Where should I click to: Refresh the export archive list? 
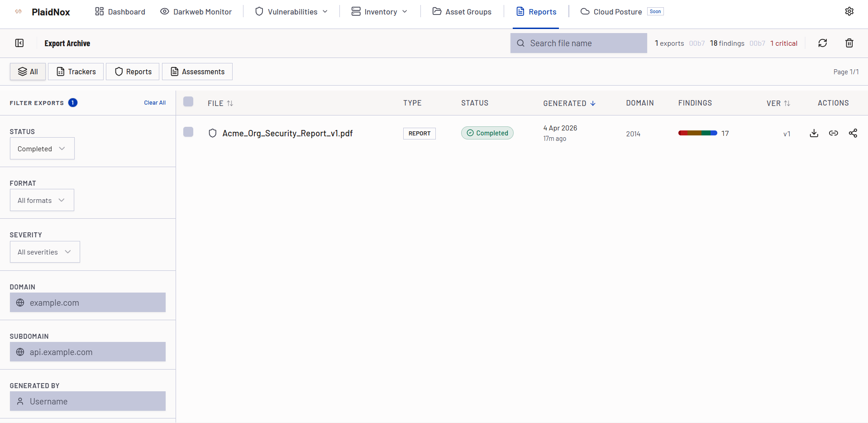tap(822, 43)
